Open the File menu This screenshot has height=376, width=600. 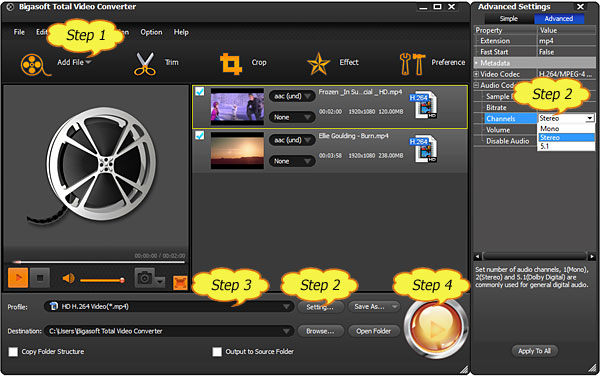(x=19, y=32)
